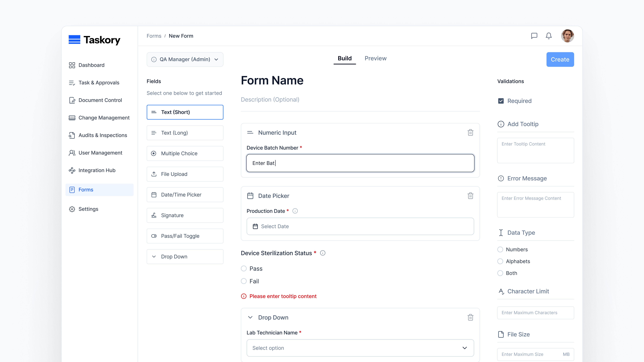Open the Integration Hub section
Image resolution: width=644 pixels, height=362 pixels.
97,170
